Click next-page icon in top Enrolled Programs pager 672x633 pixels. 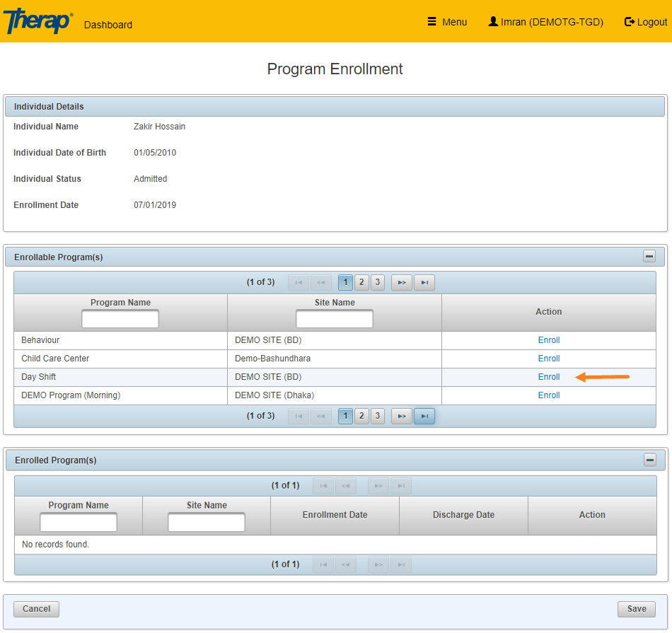(x=378, y=486)
